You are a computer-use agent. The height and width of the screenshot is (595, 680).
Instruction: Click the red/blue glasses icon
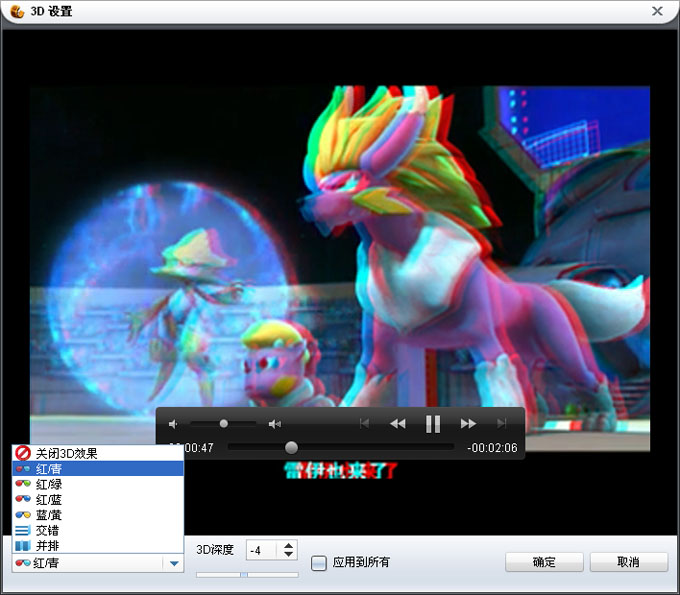tap(23, 499)
